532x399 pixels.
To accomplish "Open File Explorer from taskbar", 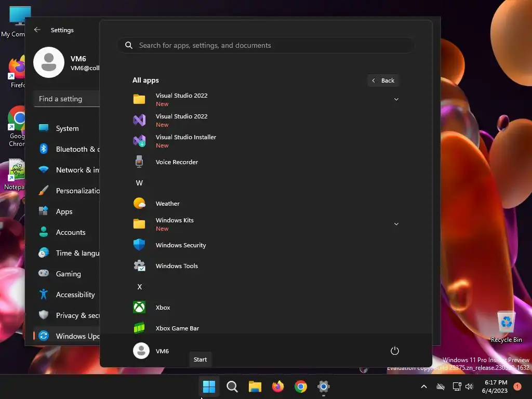I will coord(255,386).
